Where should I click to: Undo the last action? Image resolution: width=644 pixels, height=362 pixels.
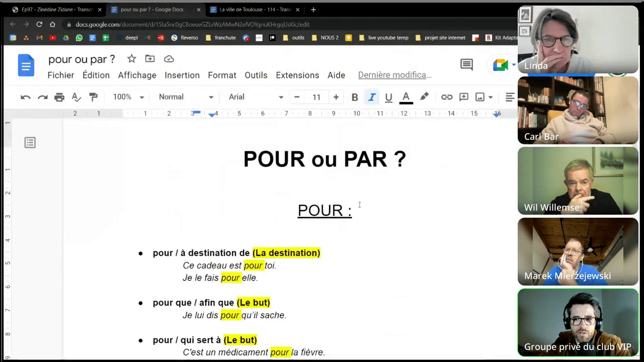coord(26,97)
